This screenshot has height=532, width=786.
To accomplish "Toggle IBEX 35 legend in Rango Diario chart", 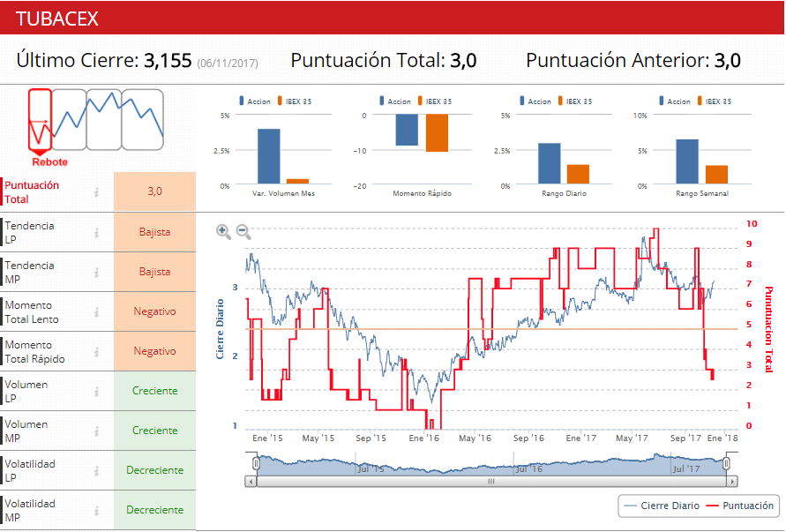I will tap(575, 101).
